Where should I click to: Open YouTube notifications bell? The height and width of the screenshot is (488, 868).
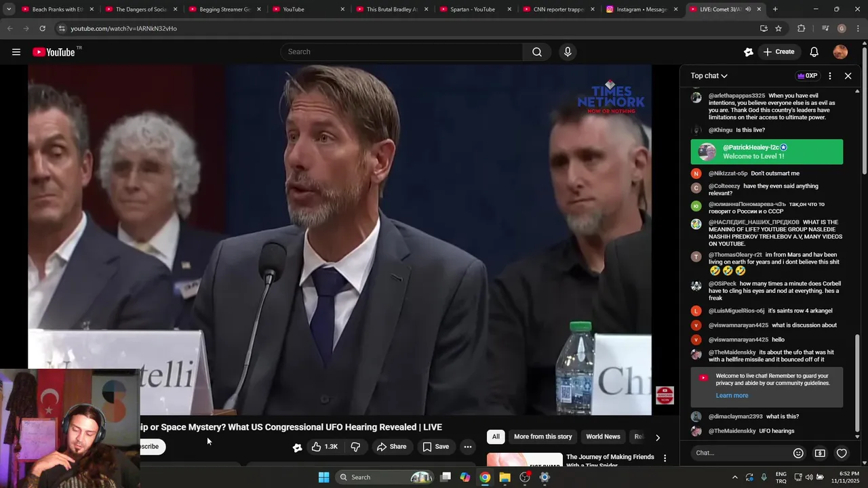(x=814, y=52)
